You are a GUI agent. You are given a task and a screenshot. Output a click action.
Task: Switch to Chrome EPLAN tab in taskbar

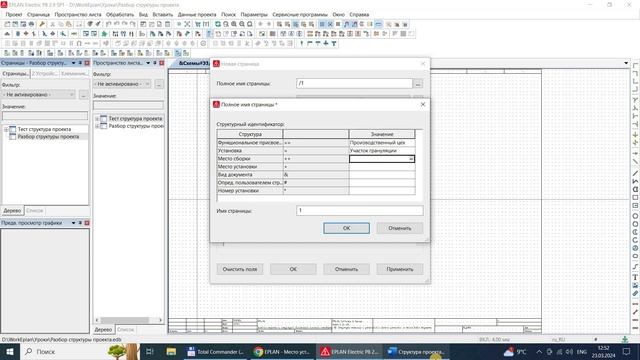point(282,351)
